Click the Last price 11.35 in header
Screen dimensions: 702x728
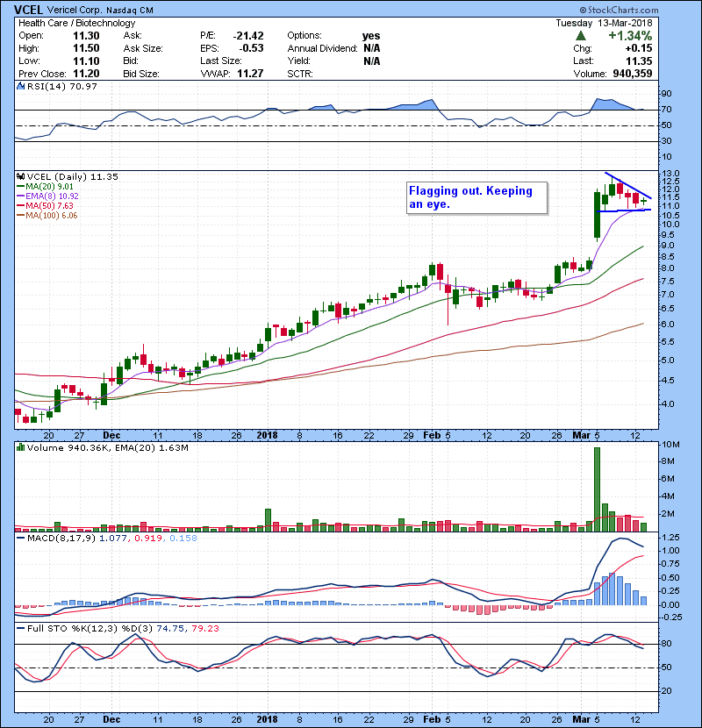coord(639,61)
